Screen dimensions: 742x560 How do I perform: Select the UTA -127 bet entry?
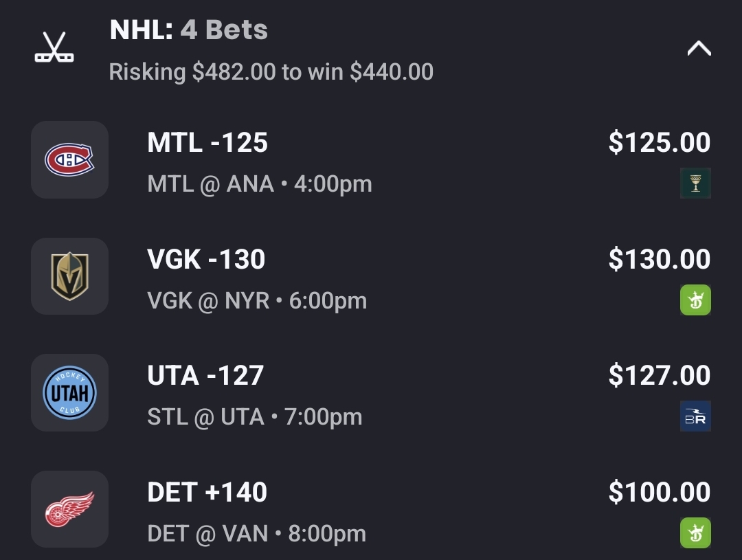coord(205,376)
